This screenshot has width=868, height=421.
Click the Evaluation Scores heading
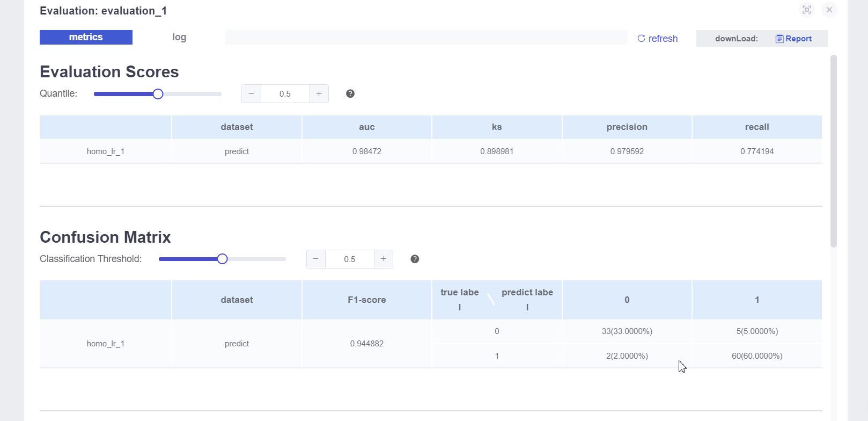click(x=109, y=72)
